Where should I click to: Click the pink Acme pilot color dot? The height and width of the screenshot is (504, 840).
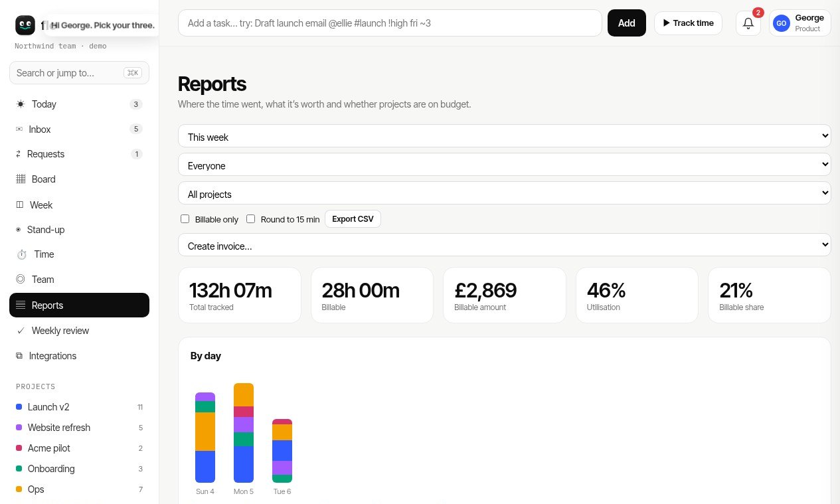tap(19, 448)
